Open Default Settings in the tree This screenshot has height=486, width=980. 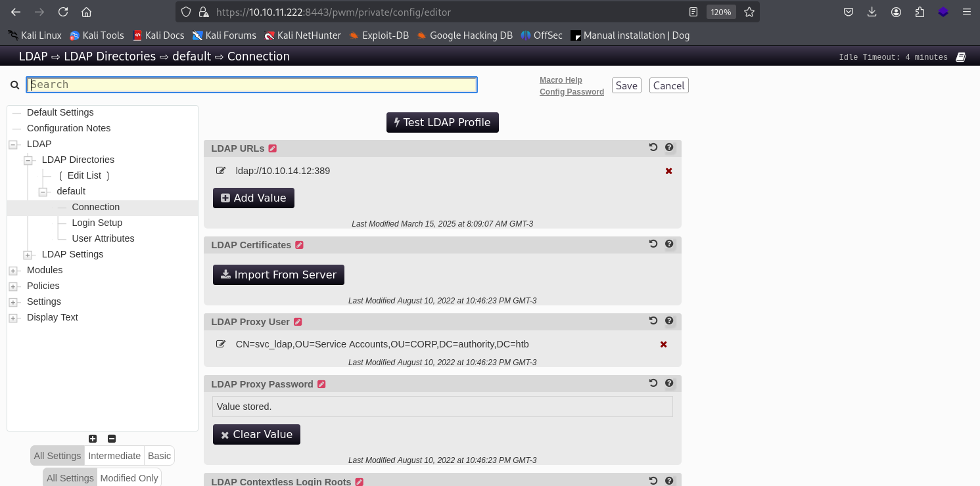(x=60, y=112)
